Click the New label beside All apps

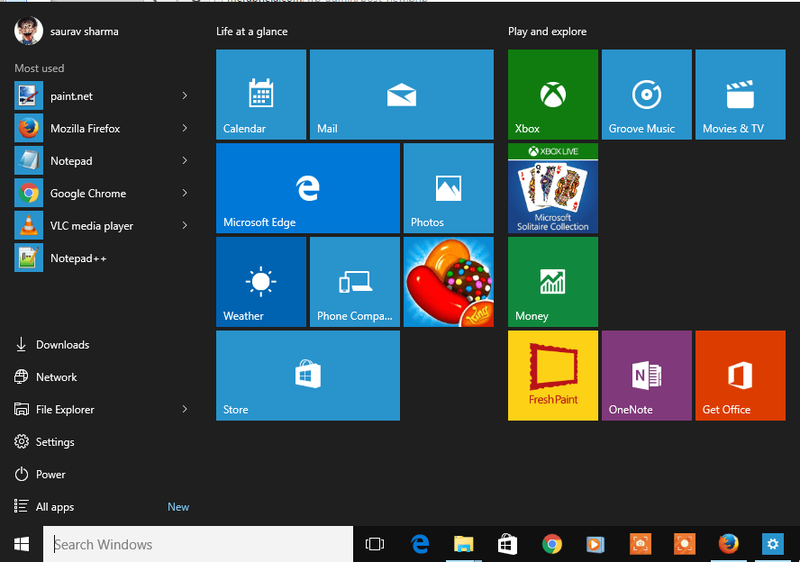179,507
